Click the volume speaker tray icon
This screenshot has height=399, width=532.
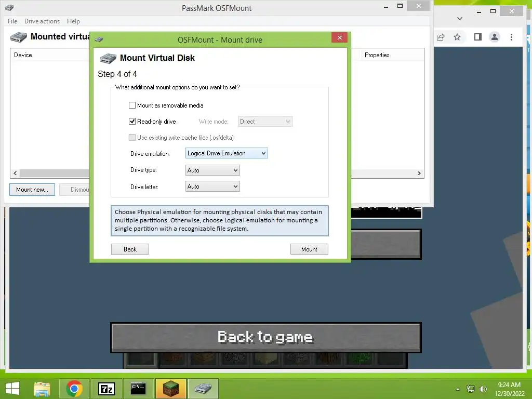click(483, 389)
